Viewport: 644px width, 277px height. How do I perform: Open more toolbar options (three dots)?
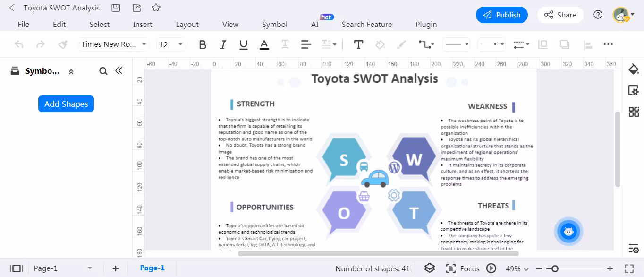(608, 44)
